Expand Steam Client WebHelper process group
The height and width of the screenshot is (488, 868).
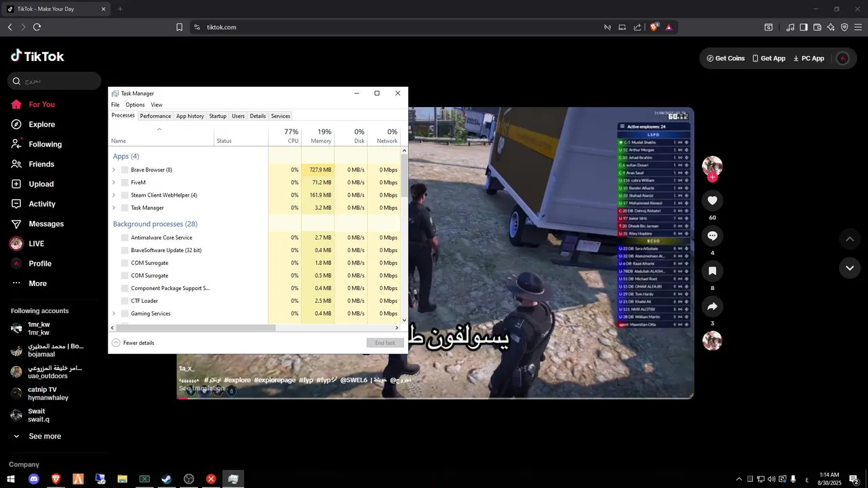[x=114, y=195]
